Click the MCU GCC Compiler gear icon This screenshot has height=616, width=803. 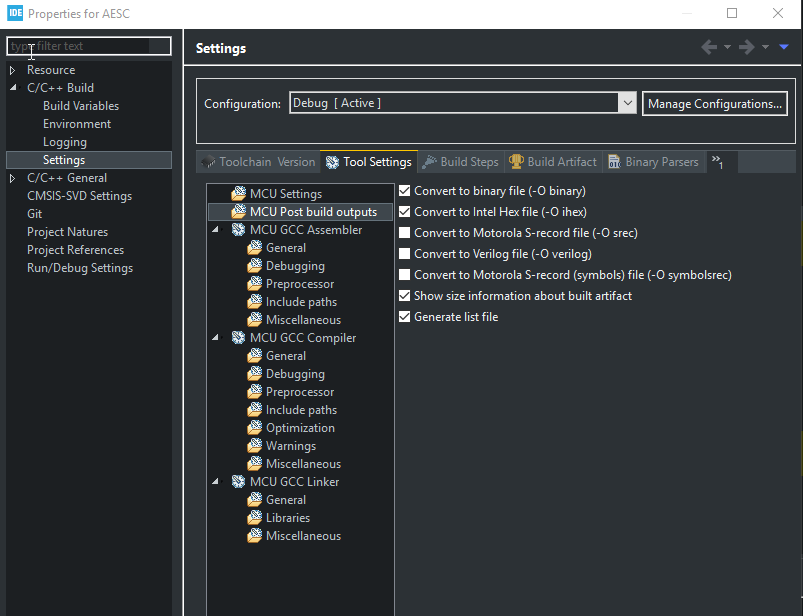pos(239,337)
